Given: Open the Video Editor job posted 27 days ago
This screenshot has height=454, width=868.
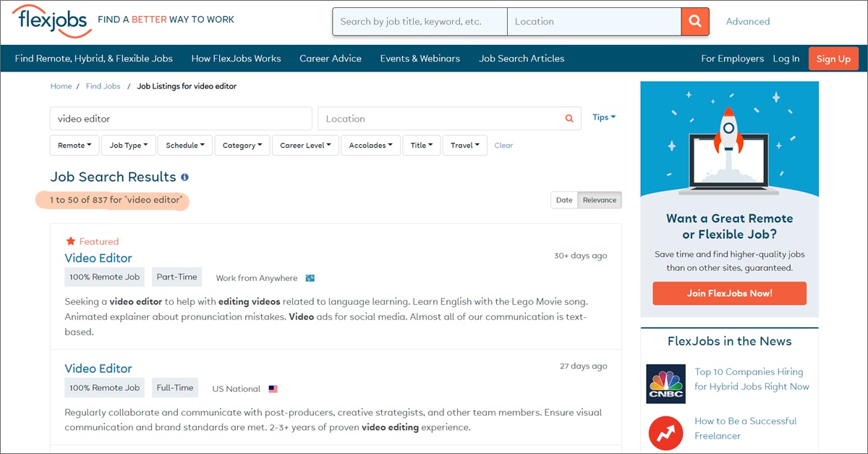Looking at the screenshot, I should 98,369.
